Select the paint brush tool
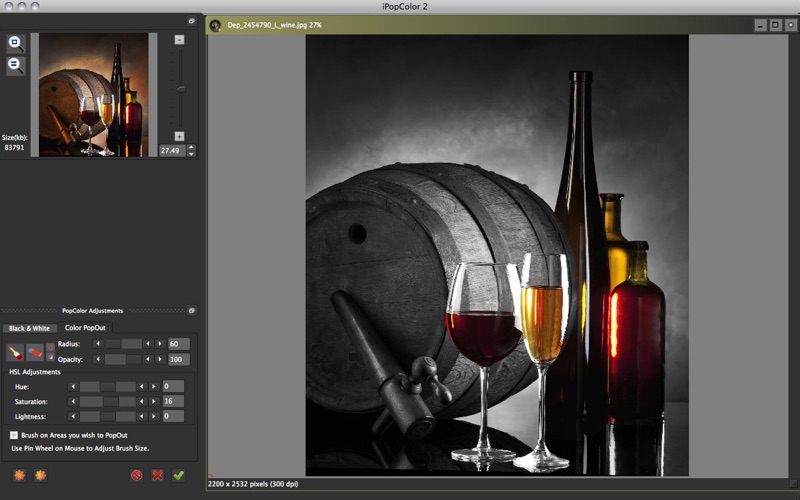This screenshot has width=800, height=500. [x=15, y=352]
